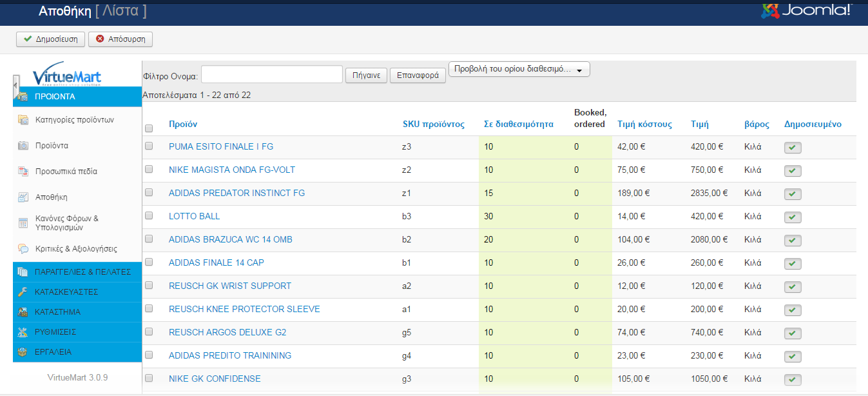Viewport: 868px width, 396px height.
Task: Sort by Τιμή κόστους column header
Action: 644,124
